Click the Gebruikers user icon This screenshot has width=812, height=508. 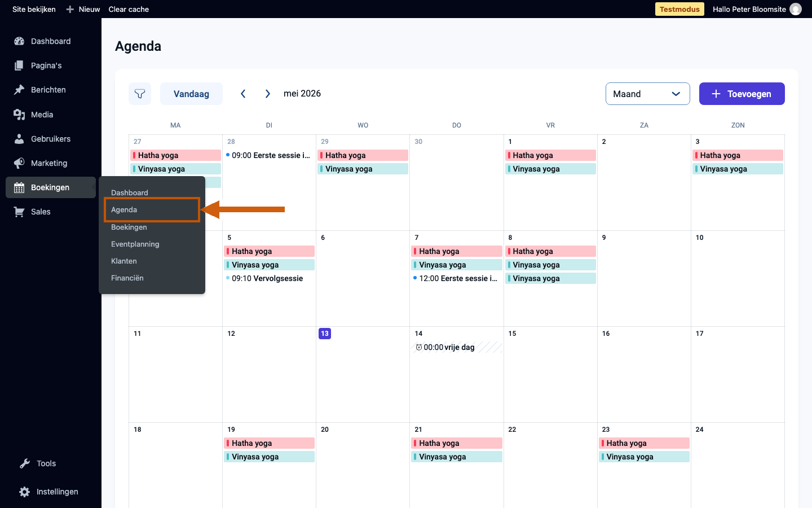point(19,139)
